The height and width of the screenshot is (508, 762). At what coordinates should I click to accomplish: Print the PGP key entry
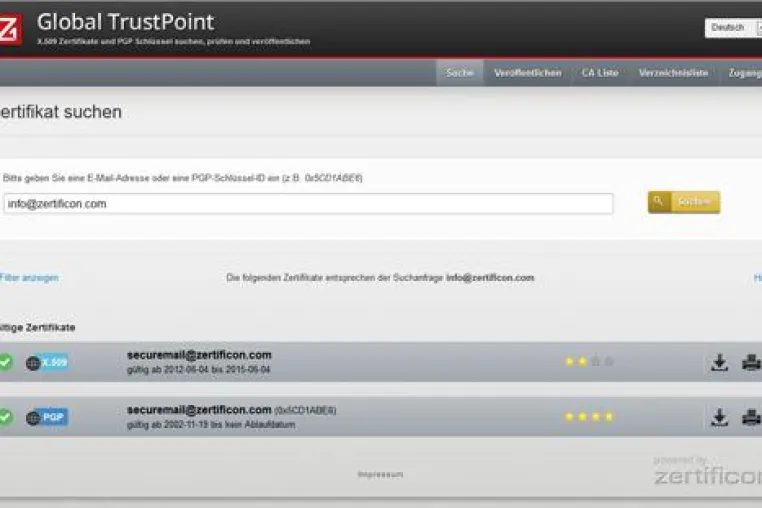[751, 417]
